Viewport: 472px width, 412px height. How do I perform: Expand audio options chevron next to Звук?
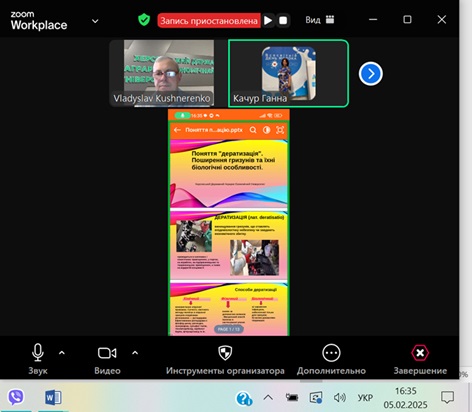point(62,353)
